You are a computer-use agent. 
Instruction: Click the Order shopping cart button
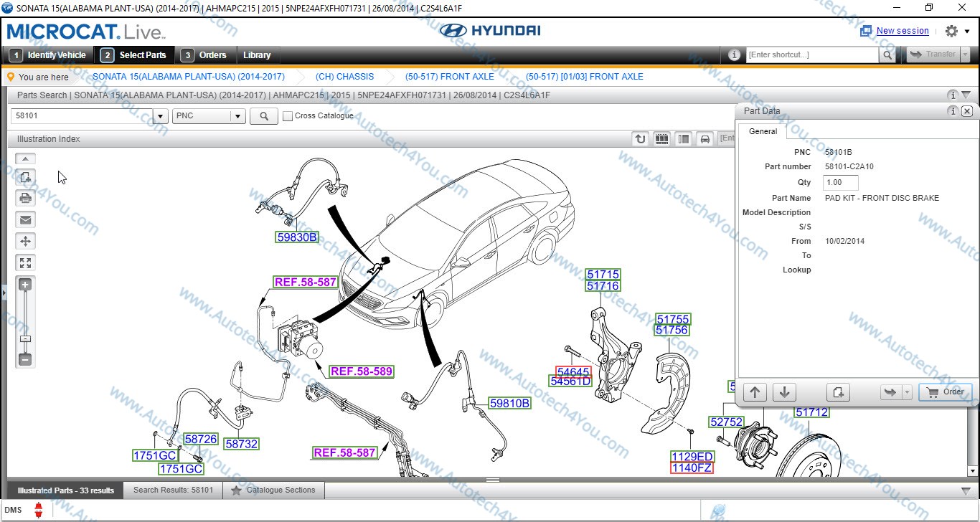point(946,392)
